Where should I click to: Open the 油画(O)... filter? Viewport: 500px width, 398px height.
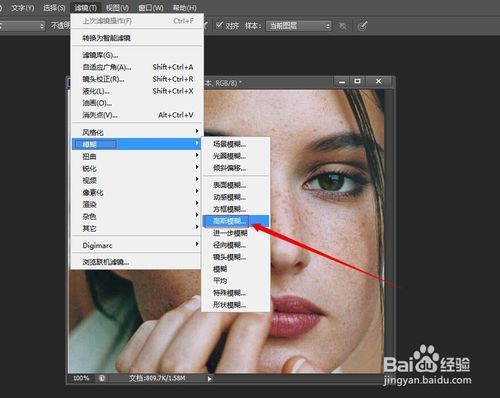pos(136,103)
